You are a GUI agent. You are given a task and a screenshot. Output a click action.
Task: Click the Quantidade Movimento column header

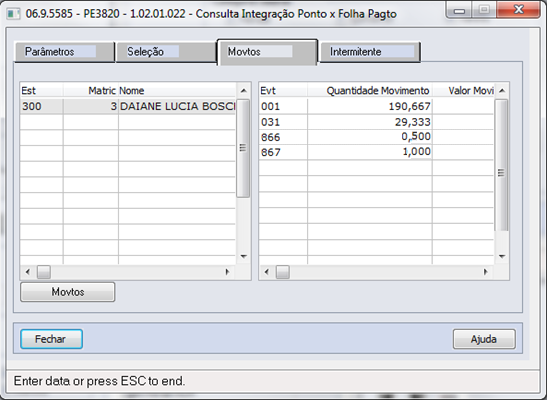coord(370,90)
